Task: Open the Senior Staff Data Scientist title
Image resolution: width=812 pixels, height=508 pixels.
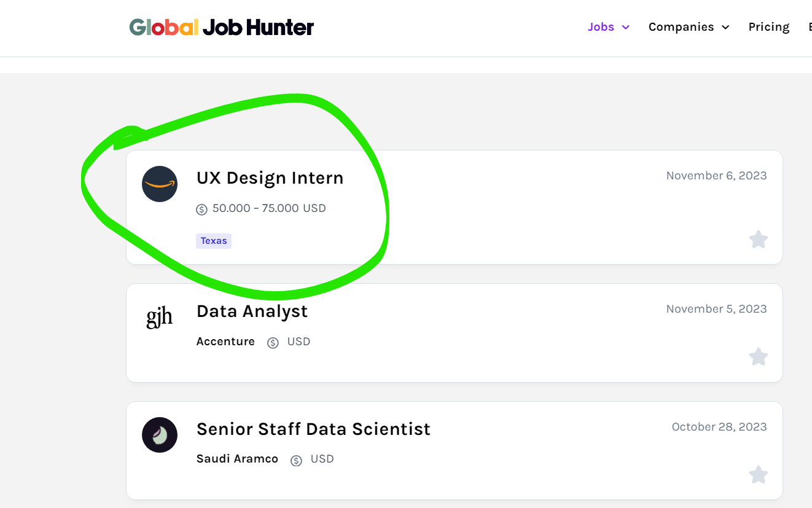Action: pyautogui.click(x=313, y=429)
